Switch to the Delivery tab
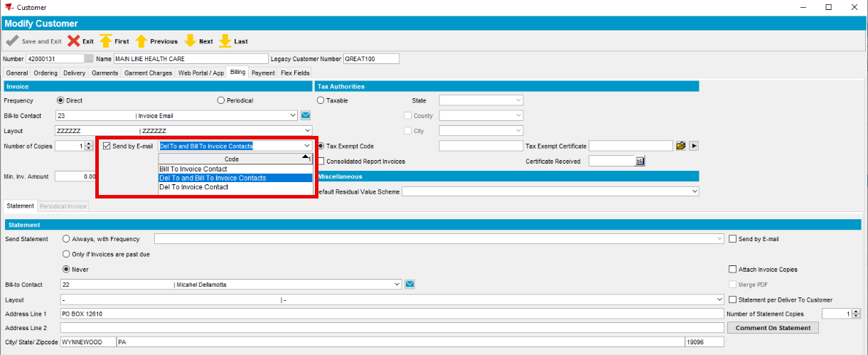The height and width of the screenshot is (355, 868). (74, 73)
